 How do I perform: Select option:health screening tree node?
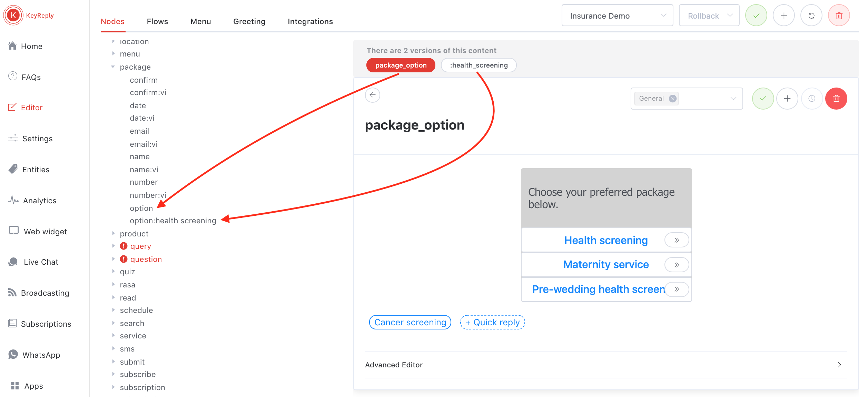(x=173, y=221)
